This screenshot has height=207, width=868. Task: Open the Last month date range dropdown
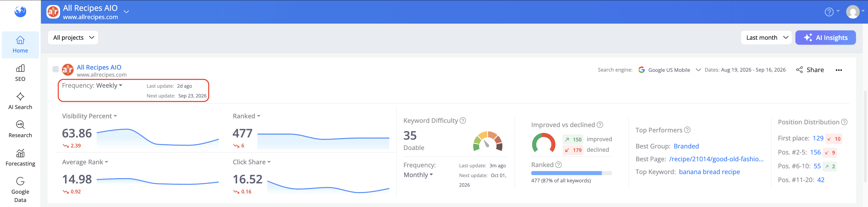tap(766, 37)
